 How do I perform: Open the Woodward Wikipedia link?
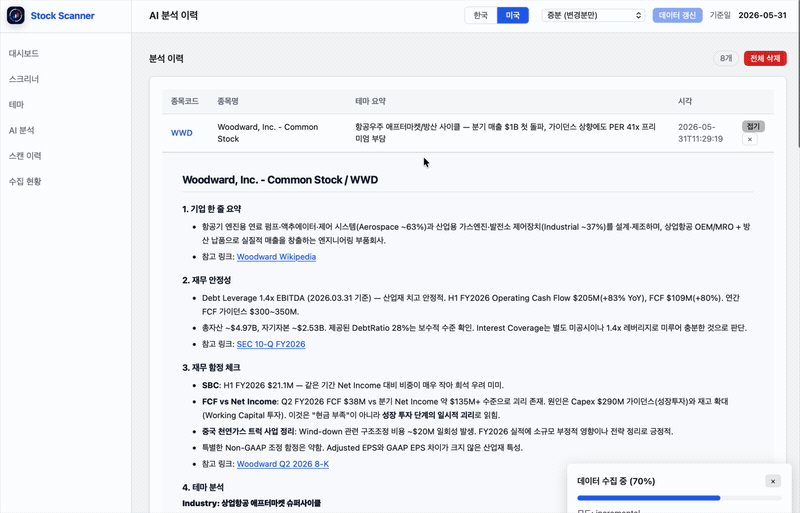point(276,257)
